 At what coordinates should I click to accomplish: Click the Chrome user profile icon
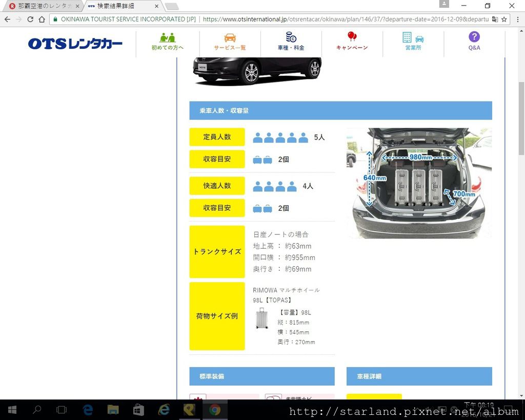coord(444,4)
